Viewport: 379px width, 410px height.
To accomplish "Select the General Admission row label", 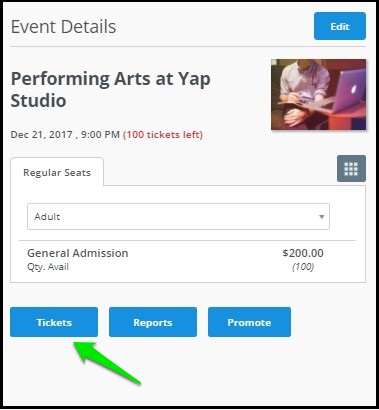I will (x=78, y=253).
